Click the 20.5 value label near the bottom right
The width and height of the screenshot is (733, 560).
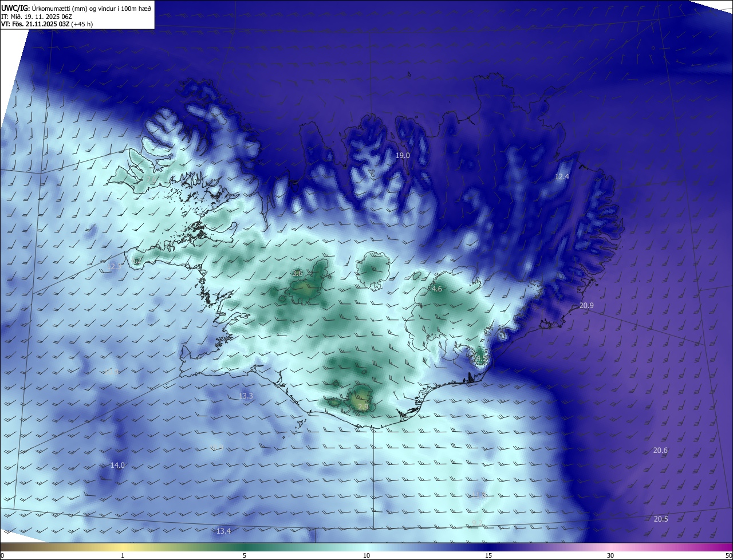(x=661, y=519)
